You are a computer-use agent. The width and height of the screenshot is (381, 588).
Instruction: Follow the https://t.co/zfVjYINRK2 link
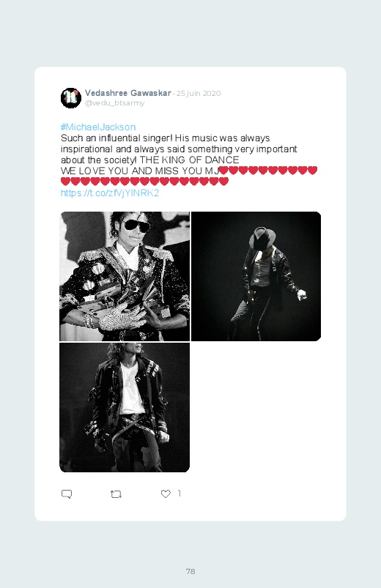[110, 193]
